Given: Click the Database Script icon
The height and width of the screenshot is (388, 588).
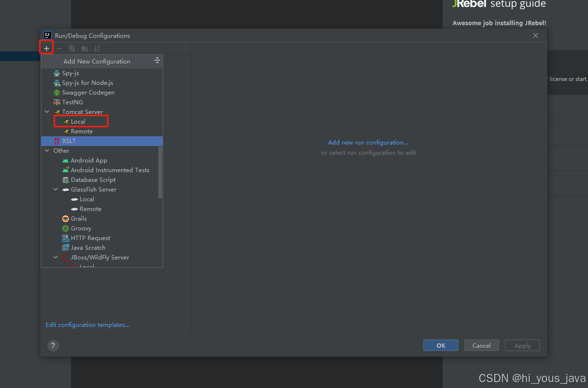Looking at the screenshot, I should pos(66,180).
